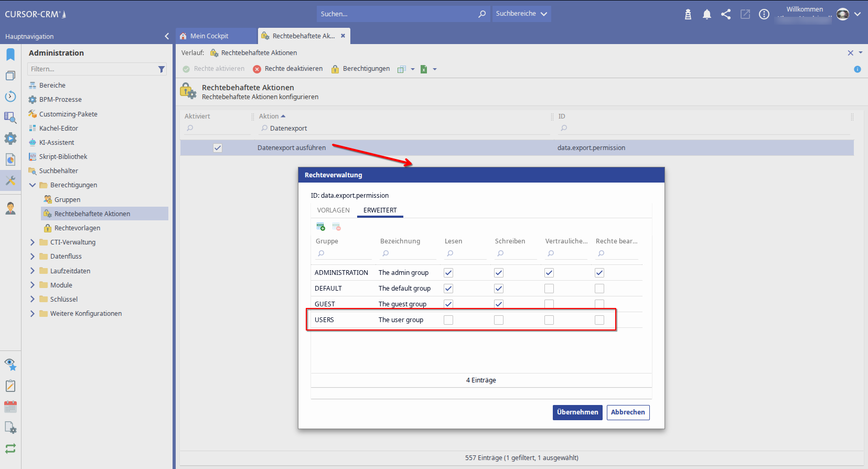Toggle Schreiben checkbox for DEFAULT group
Image resolution: width=868 pixels, height=469 pixels.
tap(499, 289)
